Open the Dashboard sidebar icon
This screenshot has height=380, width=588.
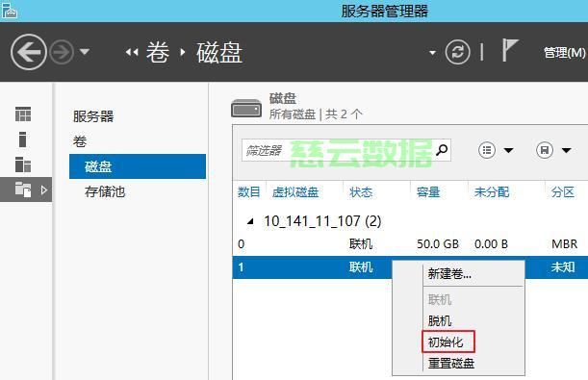point(23,114)
